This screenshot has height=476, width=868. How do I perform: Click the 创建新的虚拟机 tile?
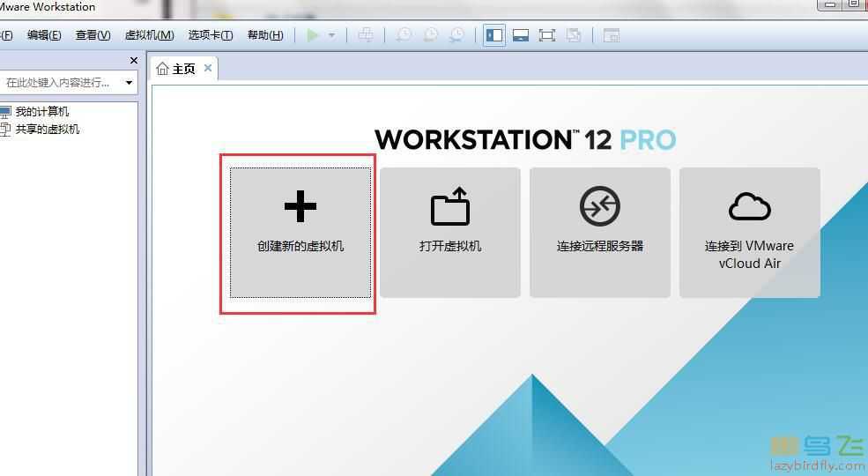300,233
